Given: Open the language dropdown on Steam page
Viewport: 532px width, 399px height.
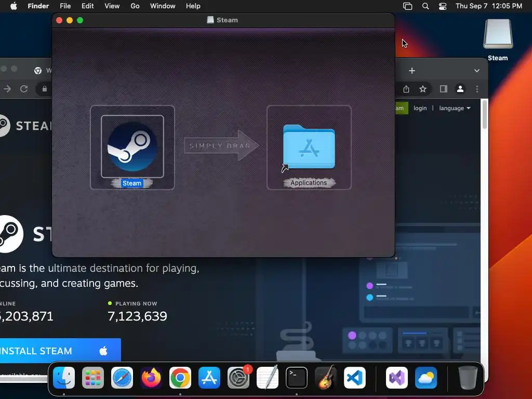Looking at the screenshot, I should click(x=455, y=108).
